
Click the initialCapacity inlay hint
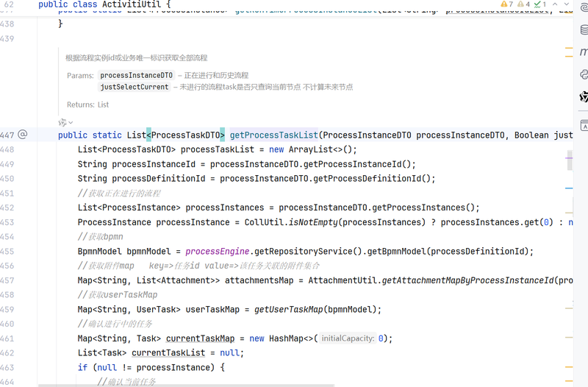tap(348, 338)
